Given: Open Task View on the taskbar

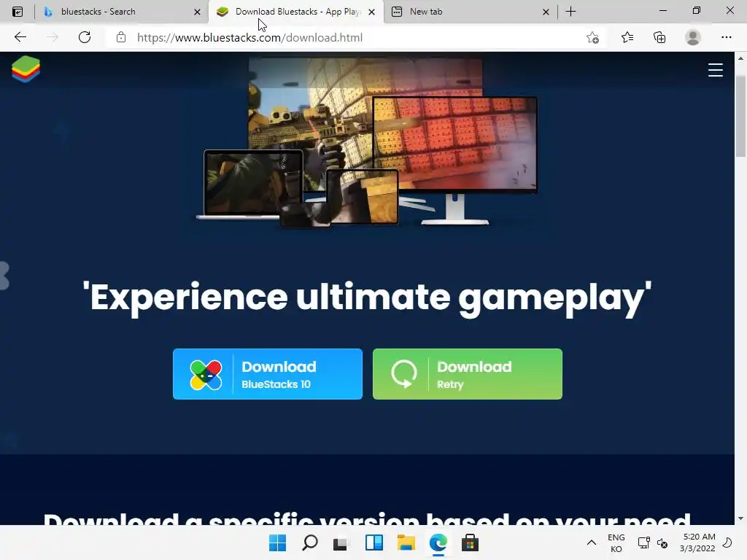Looking at the screenshot, I should click(341, 542).
